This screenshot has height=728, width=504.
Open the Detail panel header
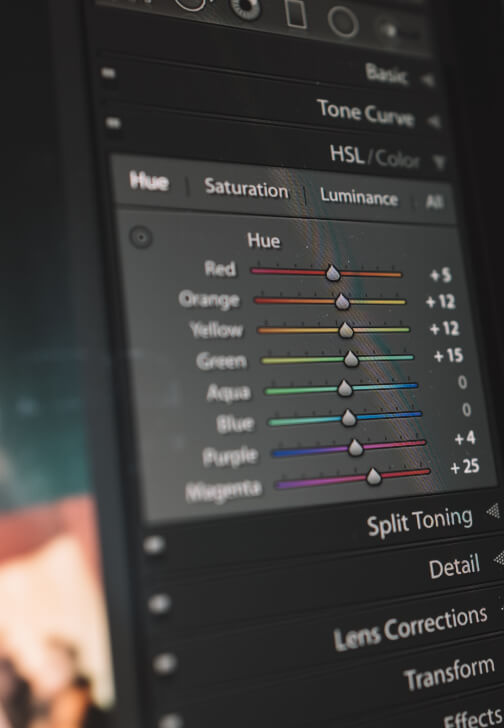[x=454, y=567]
